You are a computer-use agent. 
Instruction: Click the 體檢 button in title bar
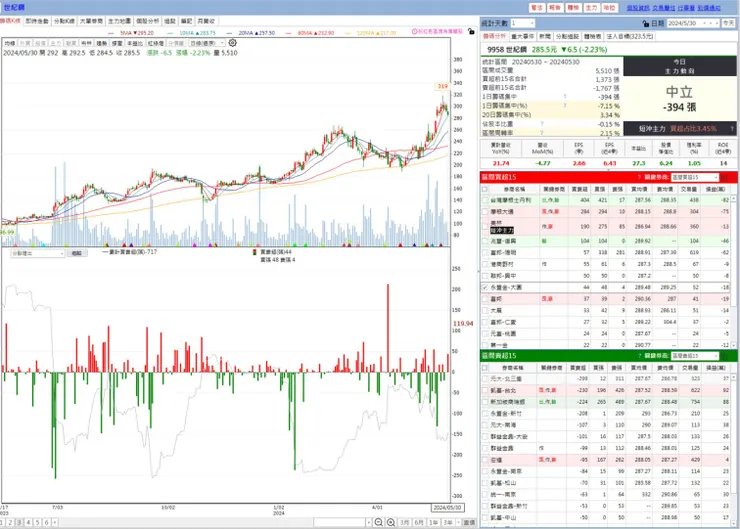(x=573, y=8)
